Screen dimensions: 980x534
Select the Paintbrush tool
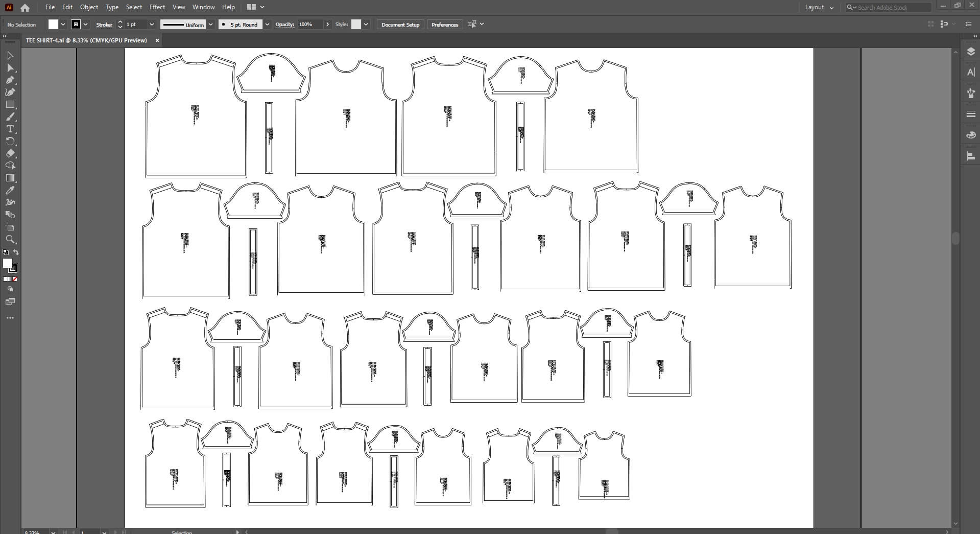click(10, 117)
